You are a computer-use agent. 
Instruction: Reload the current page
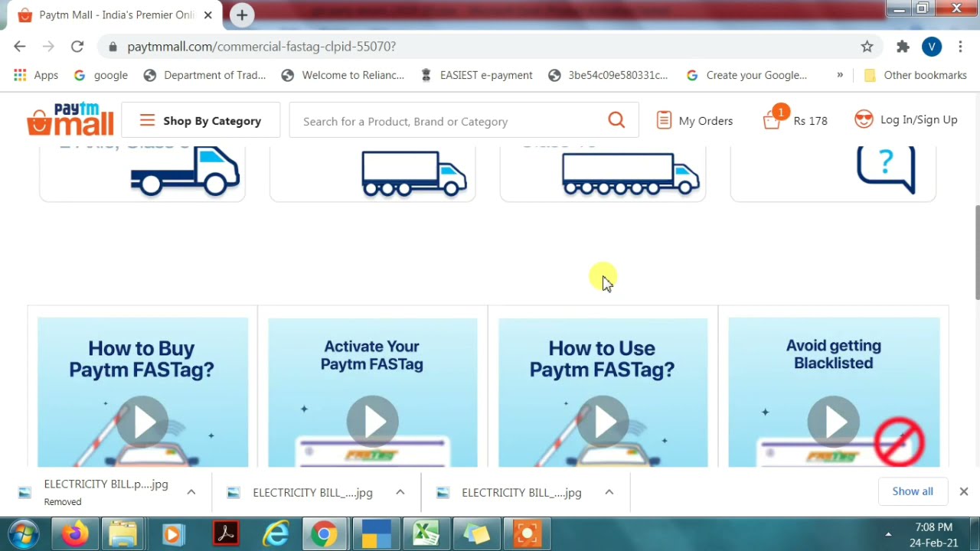[x=77, y=47]
